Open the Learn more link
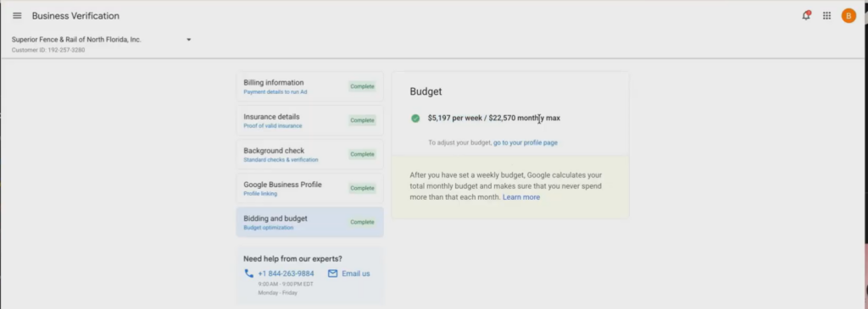The height and width of the screenshot is (309, 868). (x=521, y=197)
